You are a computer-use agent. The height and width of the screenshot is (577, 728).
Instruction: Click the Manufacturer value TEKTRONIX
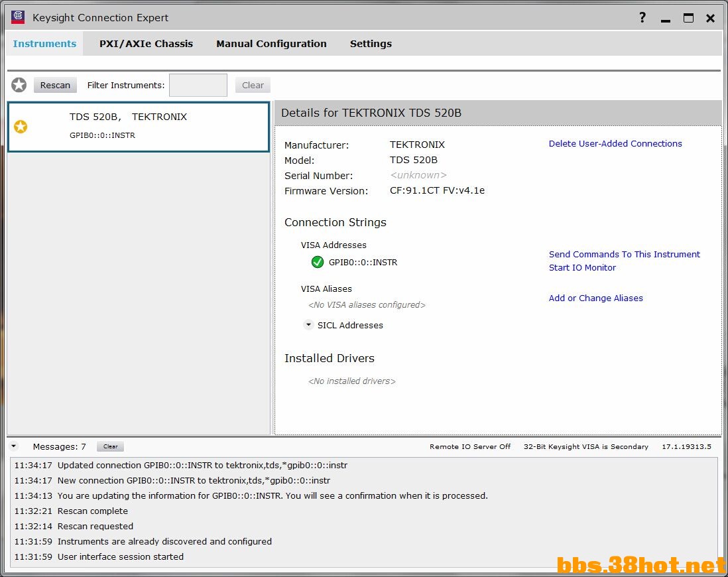(x=418, y=145)
